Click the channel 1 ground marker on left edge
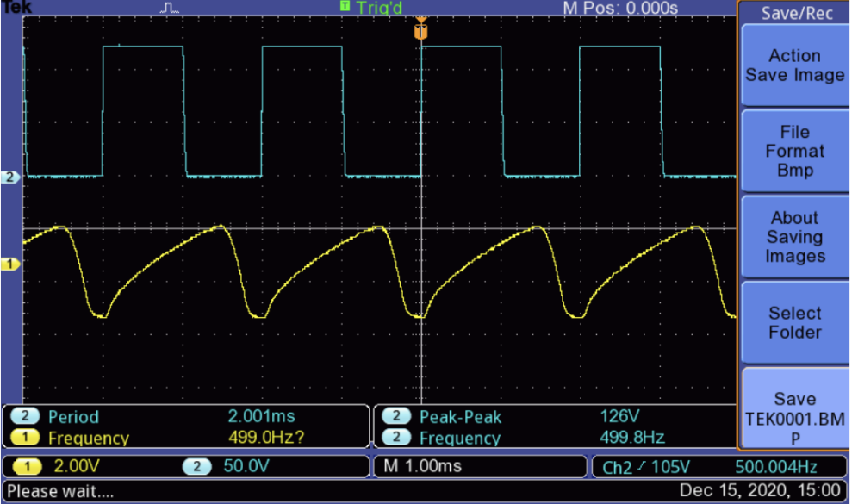Image resolution: width=852 pixels, height=504 pixels. [x=10, y=264]
